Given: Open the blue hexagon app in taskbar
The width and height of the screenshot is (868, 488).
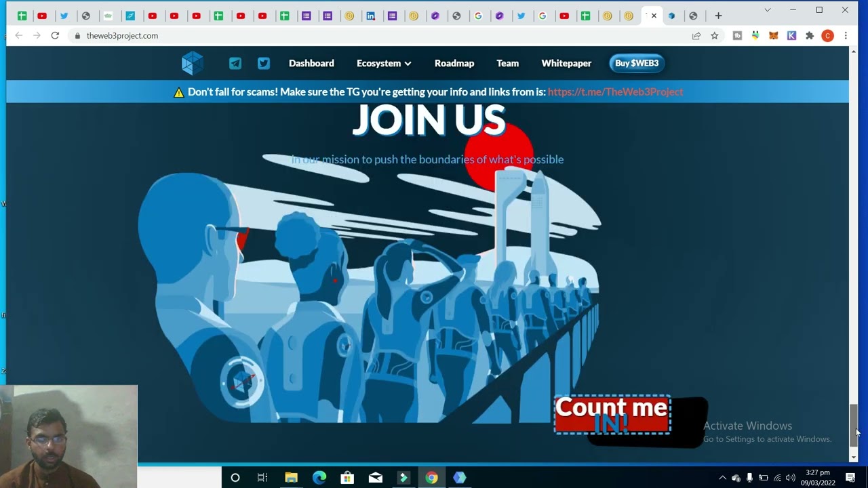Looking at the screenshot, I should [459, 478].
